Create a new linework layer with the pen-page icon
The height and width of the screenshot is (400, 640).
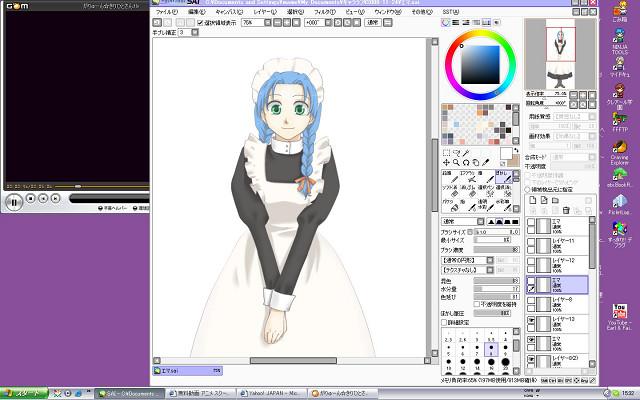pos(544,200)
